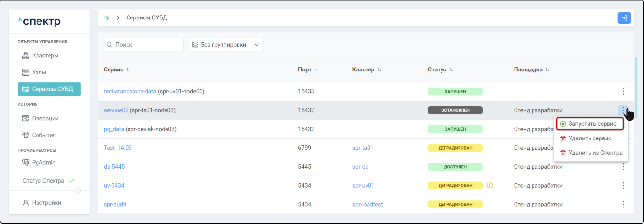Viewport: 644px width, 224px height.
Task: Open the service02 service link
Action: (x=116, y=110)
